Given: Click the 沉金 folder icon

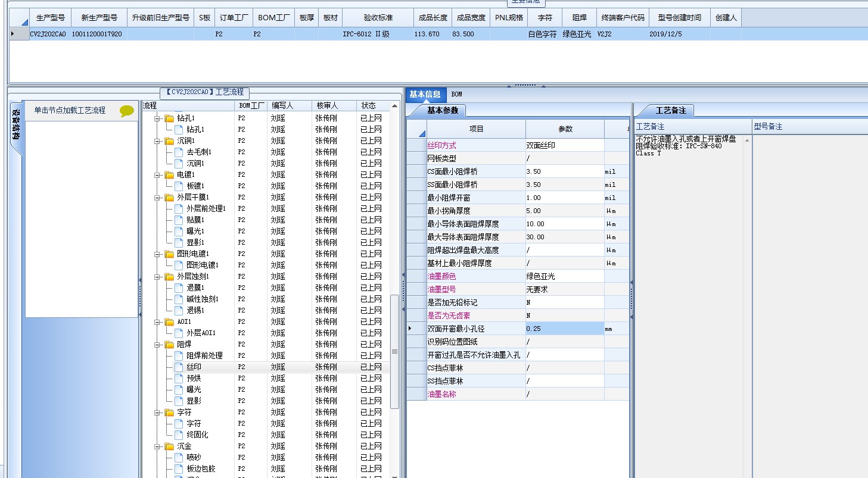Looking at the screenshot, I should point(169,446).
